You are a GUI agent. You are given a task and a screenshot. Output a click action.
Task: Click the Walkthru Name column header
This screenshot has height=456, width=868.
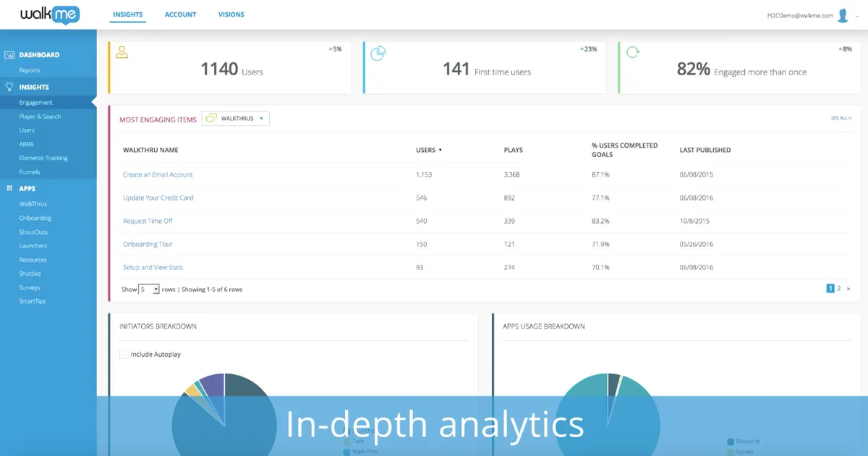point(150,150)
